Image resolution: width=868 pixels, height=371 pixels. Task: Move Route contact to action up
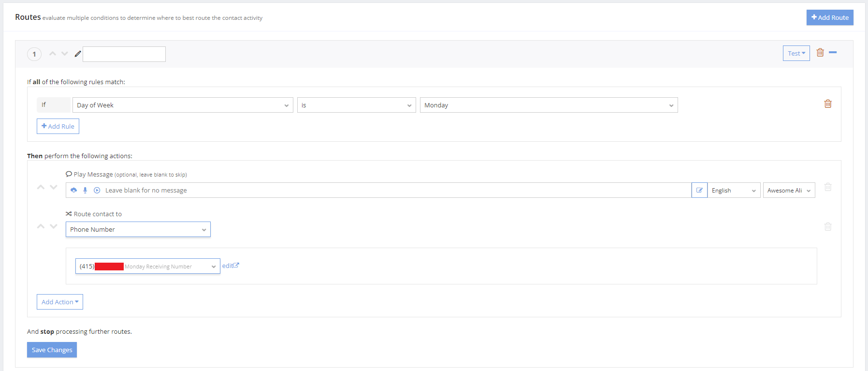(41, 226)
